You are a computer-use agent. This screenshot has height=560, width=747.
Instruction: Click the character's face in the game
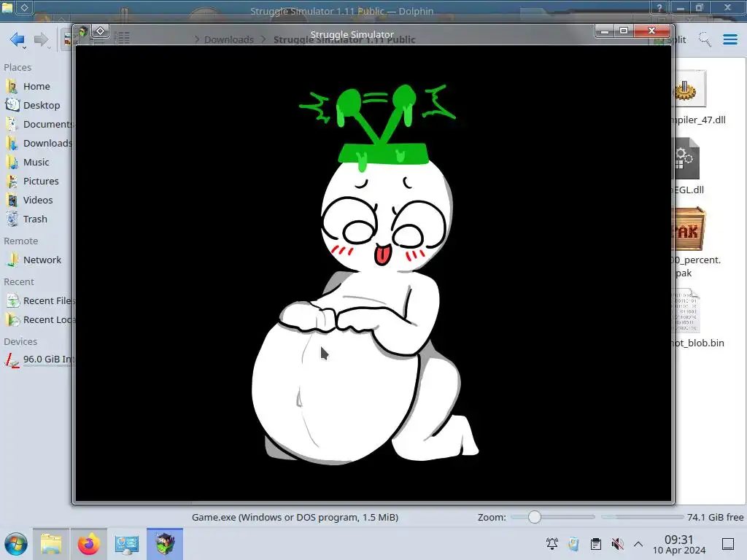coord(385,217)
